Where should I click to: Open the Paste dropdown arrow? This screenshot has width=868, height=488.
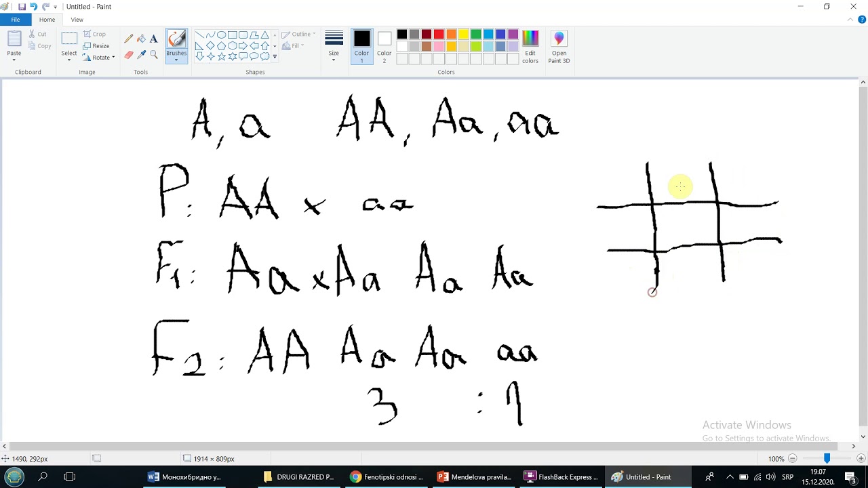tap(14, 60)
